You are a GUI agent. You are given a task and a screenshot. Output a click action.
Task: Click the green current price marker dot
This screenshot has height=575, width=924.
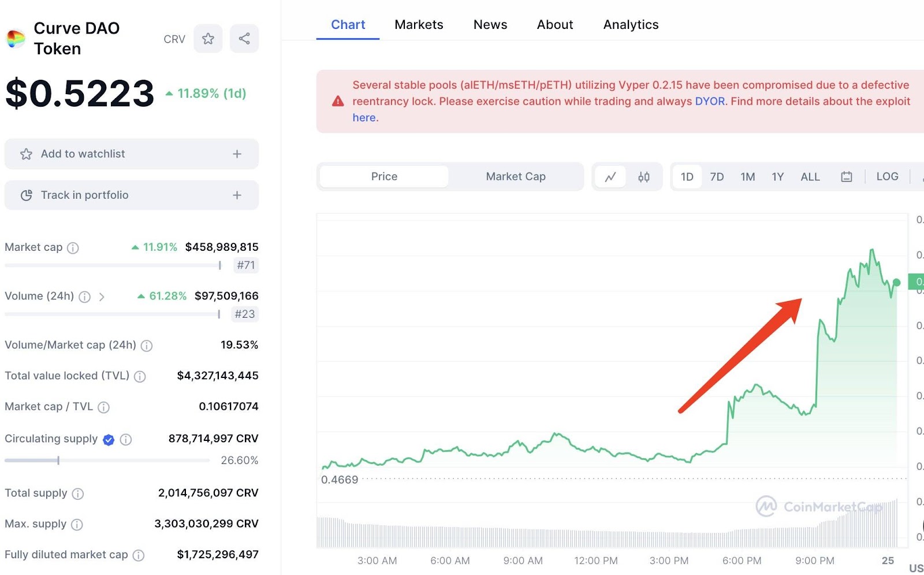tap(896, 283)
